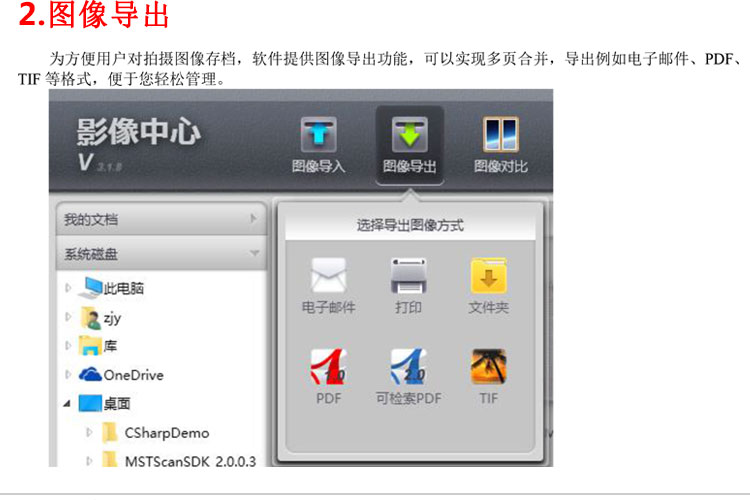Open the 图像对比 (Image Compare) tool

click(500, 137)
